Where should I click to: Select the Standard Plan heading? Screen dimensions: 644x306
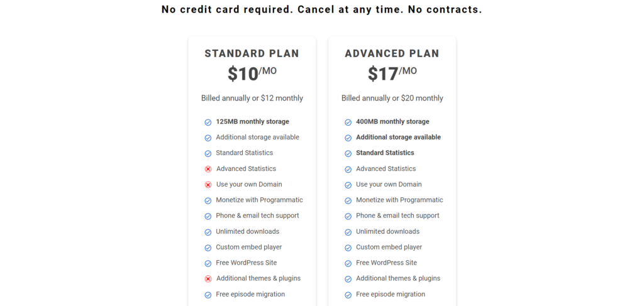[x=252, y=54]
